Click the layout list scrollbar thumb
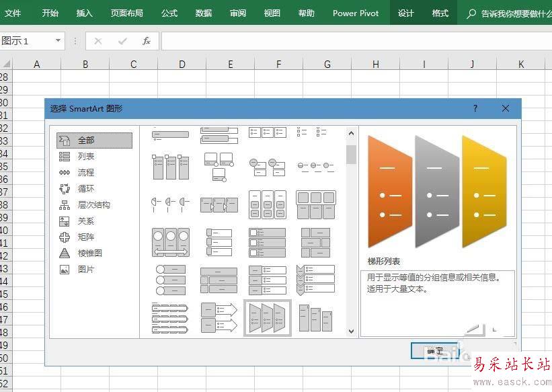 point(351,154)
